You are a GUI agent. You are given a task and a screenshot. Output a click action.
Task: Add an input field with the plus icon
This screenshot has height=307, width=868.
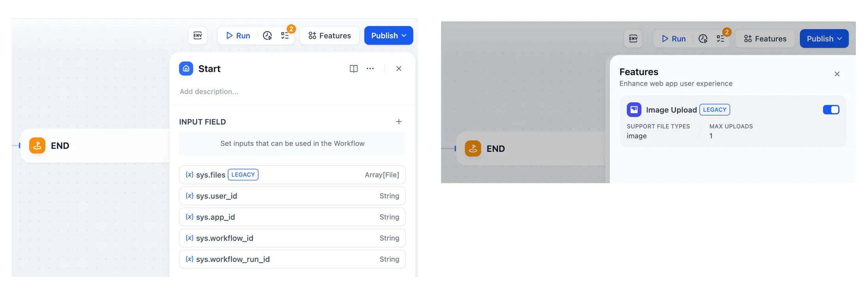398,122
